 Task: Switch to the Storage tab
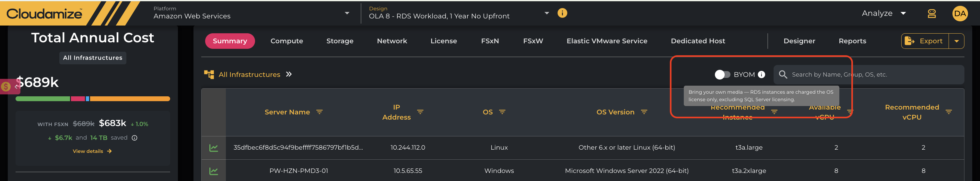340,41
